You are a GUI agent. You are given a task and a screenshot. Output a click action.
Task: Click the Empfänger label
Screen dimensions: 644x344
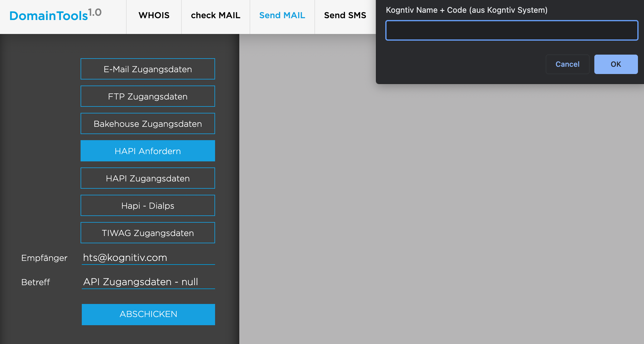44,258
